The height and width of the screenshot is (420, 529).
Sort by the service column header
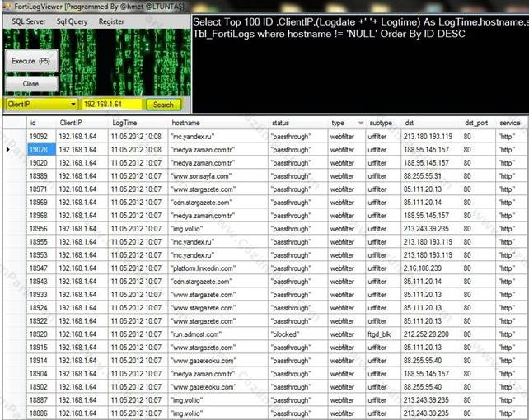click(x=510, y=123)
